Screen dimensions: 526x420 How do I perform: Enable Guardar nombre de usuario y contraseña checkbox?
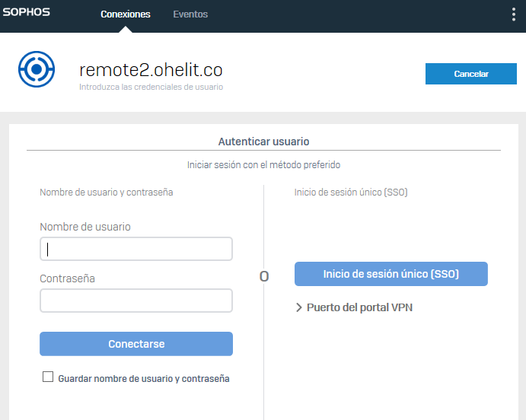48,377
